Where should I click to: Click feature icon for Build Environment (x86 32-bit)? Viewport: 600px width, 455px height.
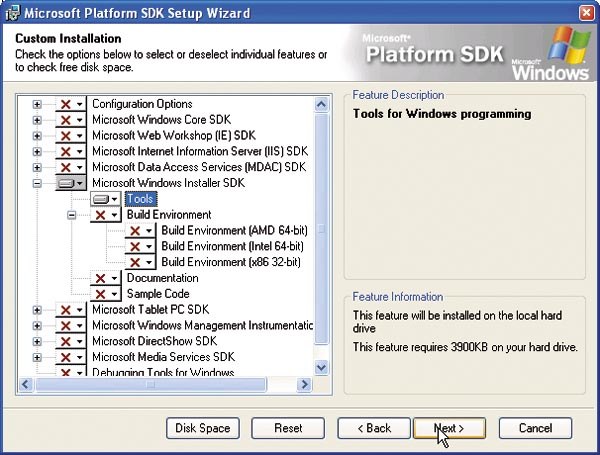[x=140, y=262]
